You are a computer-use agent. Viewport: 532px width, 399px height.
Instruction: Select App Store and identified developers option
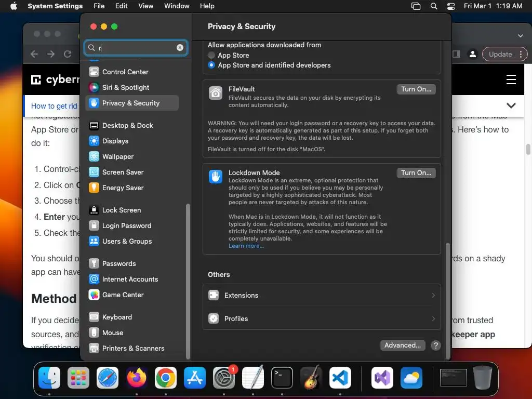click(x=211, y=65)
